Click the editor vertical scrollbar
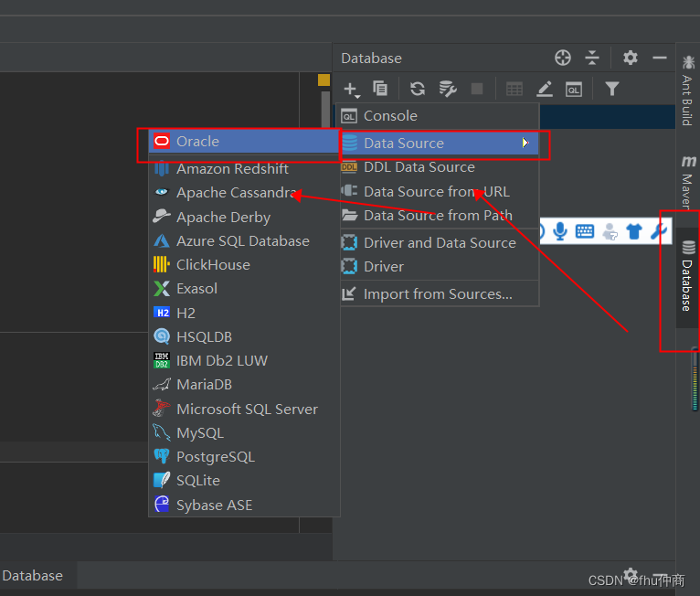 [325, 110]
